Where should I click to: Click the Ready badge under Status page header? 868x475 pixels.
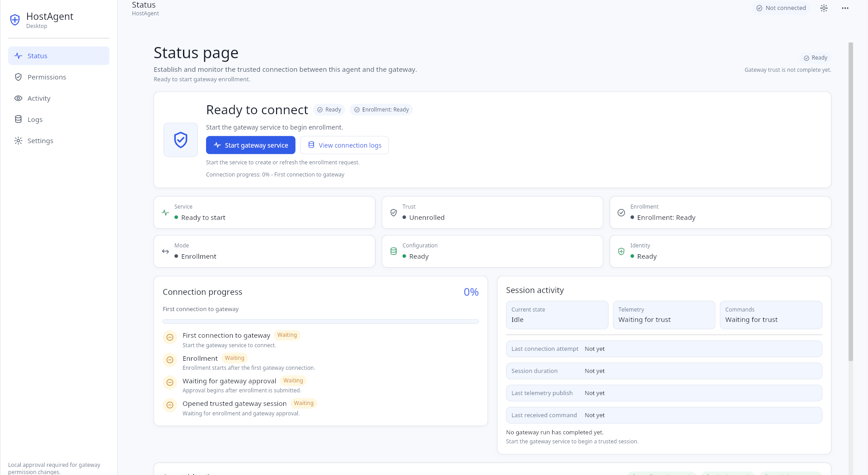point(816,58)
